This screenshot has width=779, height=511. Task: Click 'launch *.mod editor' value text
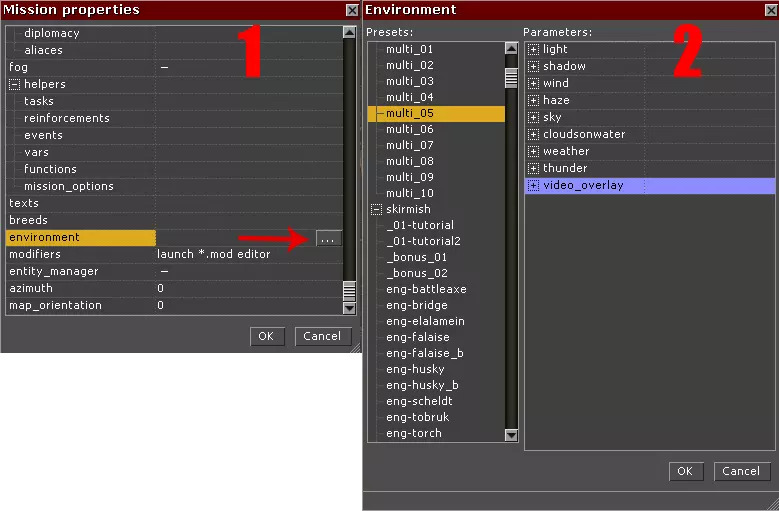click(214, 254)
